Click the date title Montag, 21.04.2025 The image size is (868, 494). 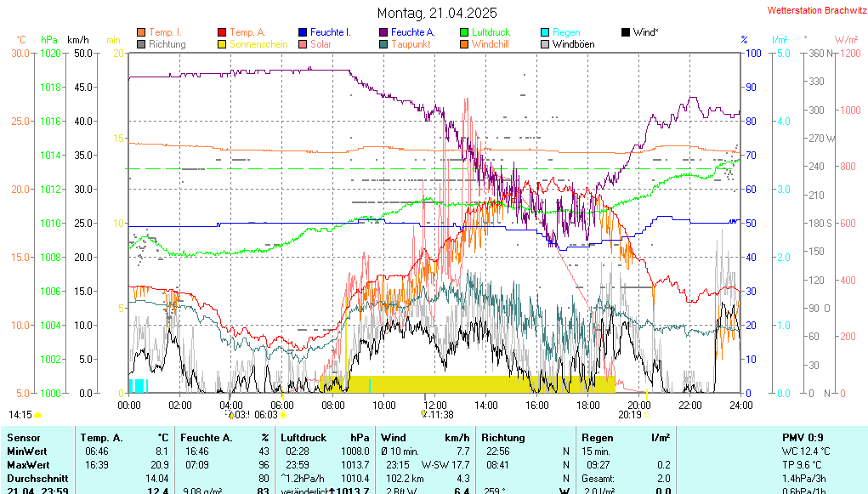[437, 13]
